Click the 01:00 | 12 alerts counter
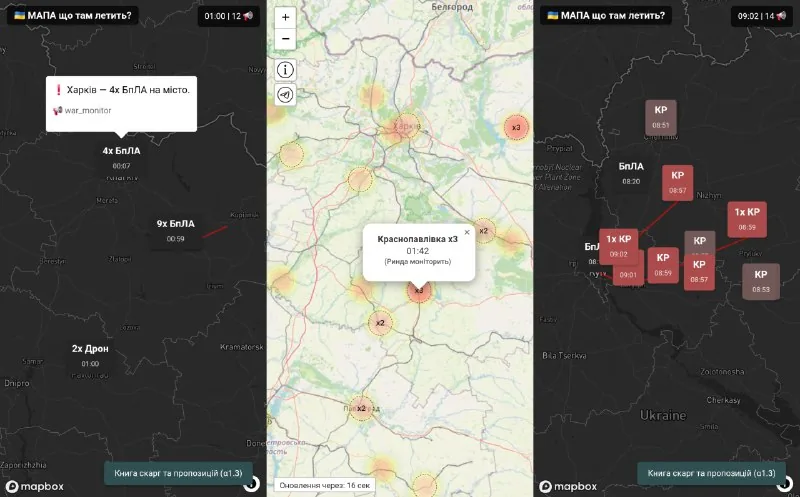Viewport: 800px width, 497px height. coord(229,16)
